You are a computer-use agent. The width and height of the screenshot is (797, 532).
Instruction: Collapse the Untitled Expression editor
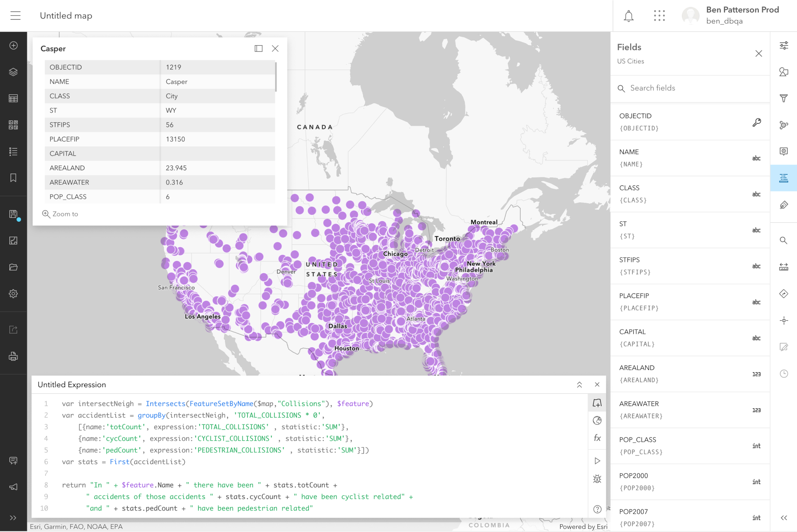coord(579,385)
